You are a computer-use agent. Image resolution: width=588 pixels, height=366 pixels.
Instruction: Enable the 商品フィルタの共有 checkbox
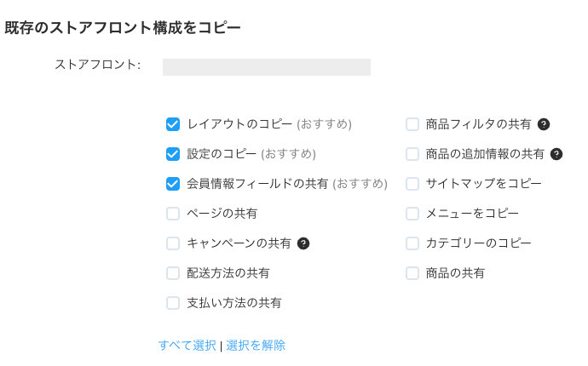[x=412, y=124]
